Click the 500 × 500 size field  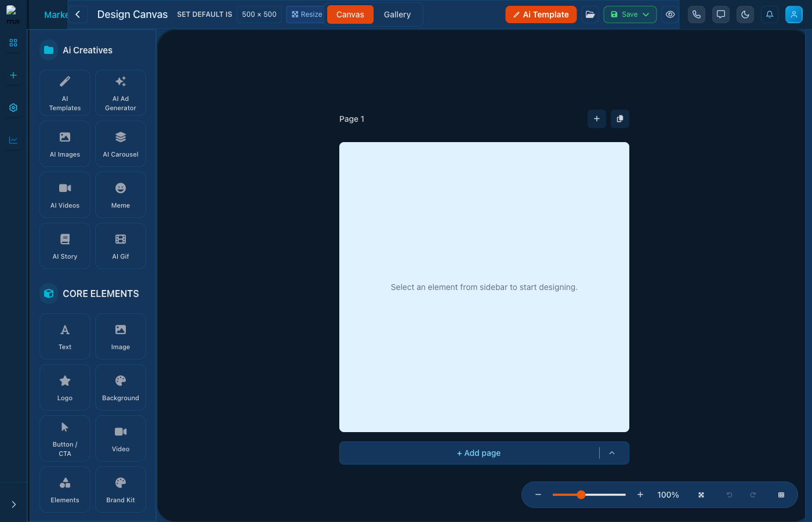(x=259, y=14)
